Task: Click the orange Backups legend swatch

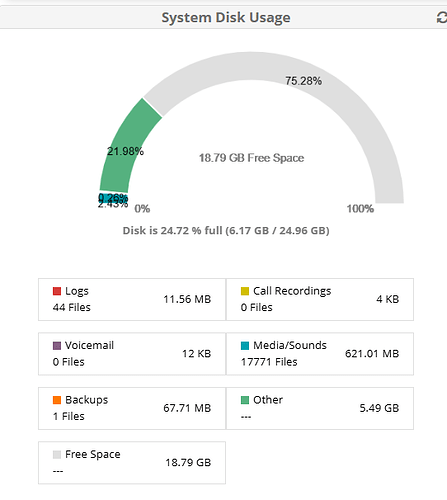Action: [x=57, y=400]
